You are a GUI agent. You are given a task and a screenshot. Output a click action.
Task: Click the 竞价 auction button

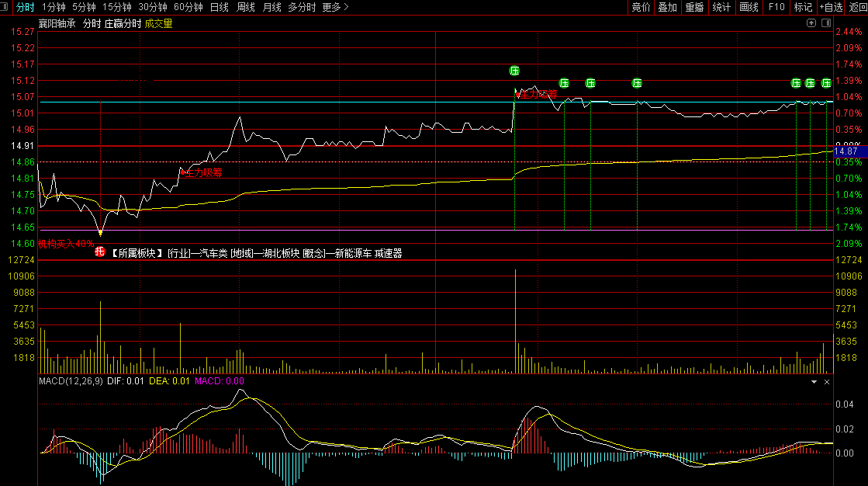(641, 7)
